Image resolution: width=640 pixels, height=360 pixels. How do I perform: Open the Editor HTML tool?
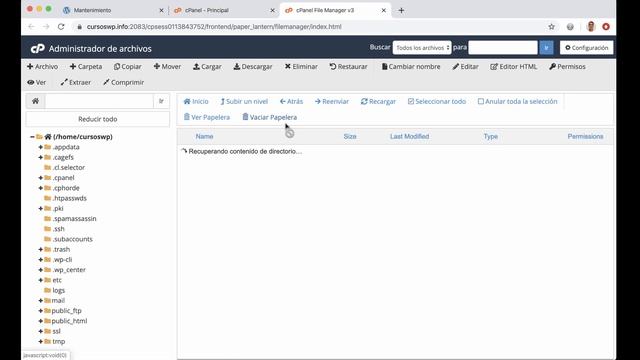click(513, 67)
